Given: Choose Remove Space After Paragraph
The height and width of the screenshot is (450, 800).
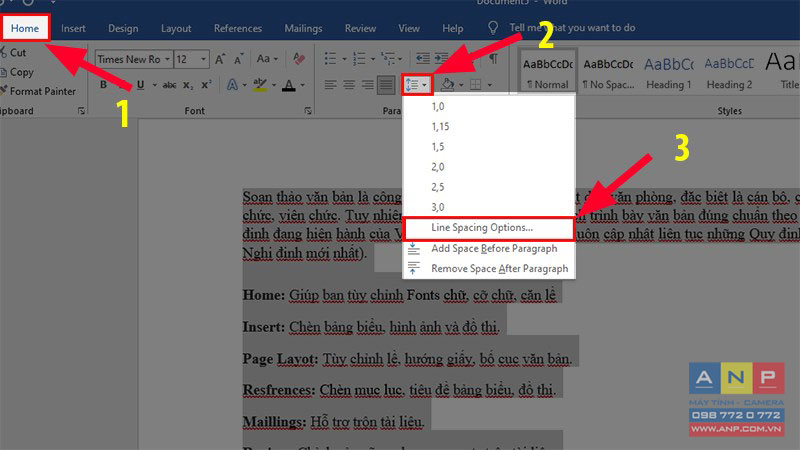Looking at the screenshot, I should 489,268.
